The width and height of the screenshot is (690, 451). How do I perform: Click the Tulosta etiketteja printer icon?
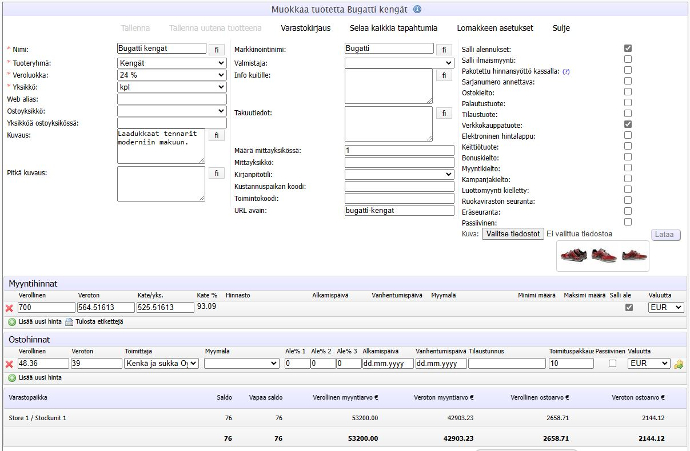(69, 322)
